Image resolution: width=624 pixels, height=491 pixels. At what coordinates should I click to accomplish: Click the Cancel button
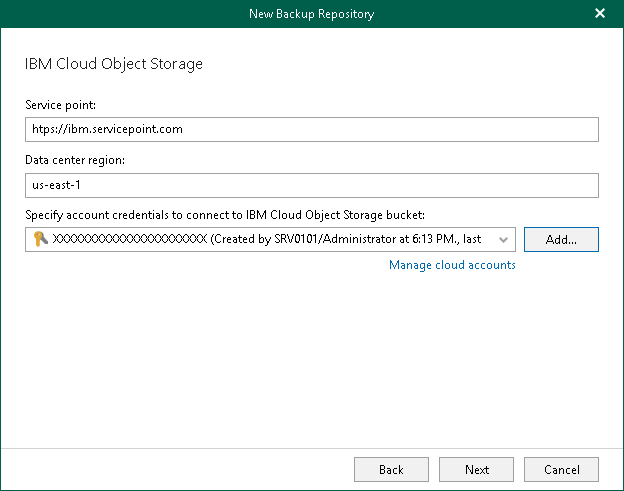561,470
